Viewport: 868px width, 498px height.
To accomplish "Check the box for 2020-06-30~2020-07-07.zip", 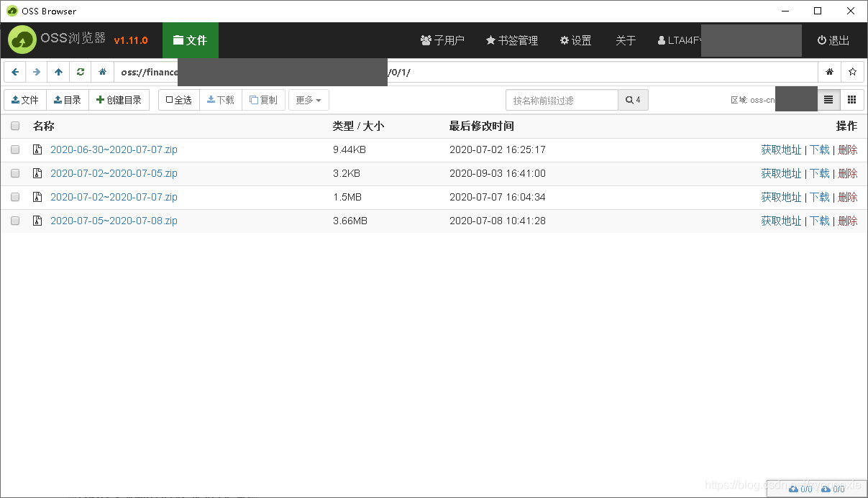I will point(15,149).
